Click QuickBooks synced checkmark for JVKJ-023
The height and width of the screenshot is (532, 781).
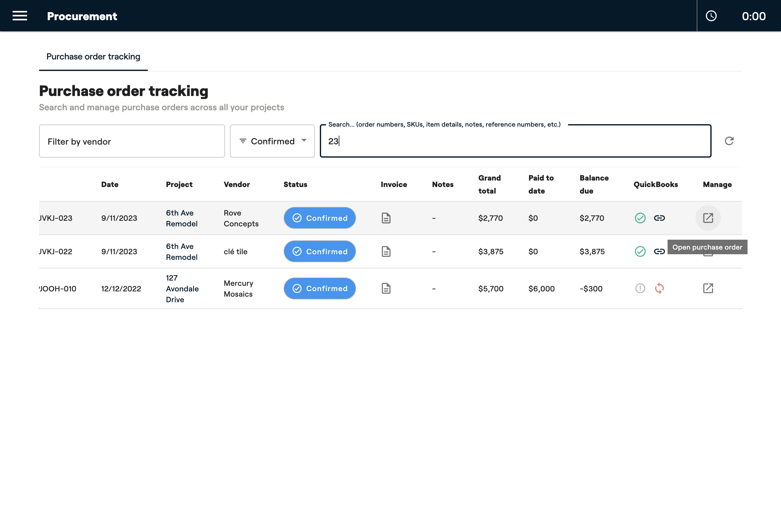(x=640, y=218)
